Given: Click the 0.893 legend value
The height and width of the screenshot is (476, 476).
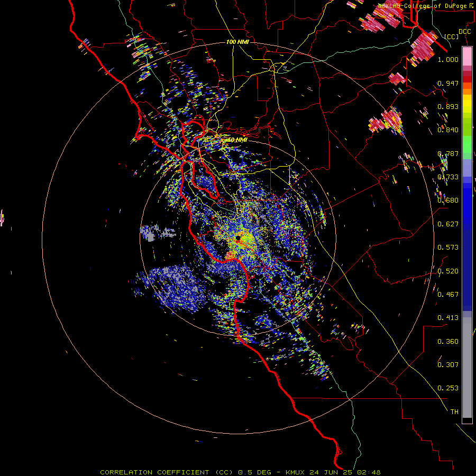Looking at the screenshot, I should [x=448, y=106].
